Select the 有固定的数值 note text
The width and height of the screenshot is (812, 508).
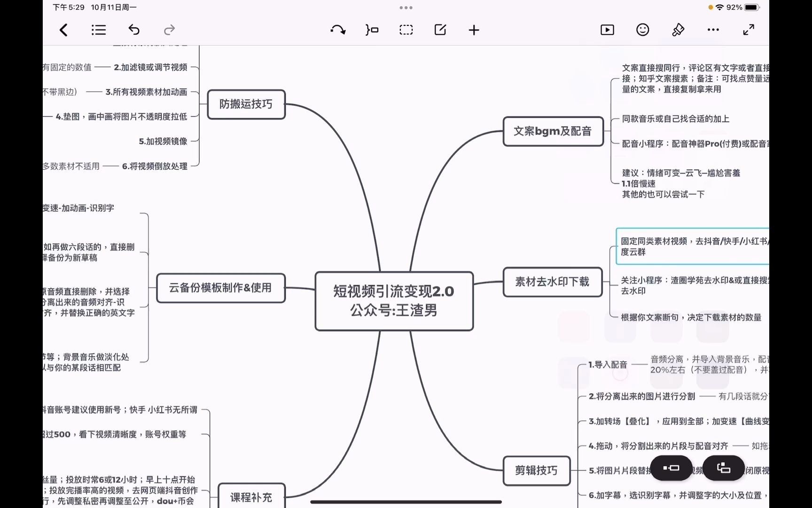tap(67, 67)
